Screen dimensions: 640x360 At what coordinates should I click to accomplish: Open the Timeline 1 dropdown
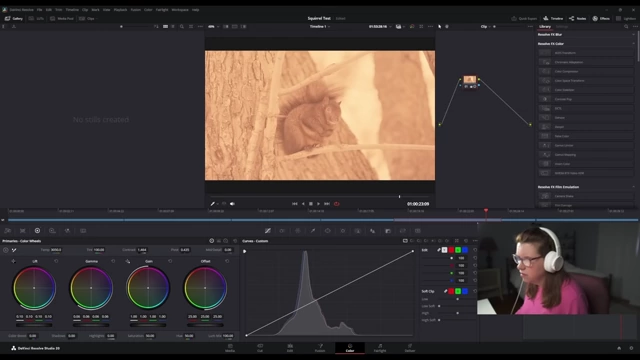point(320,27)
